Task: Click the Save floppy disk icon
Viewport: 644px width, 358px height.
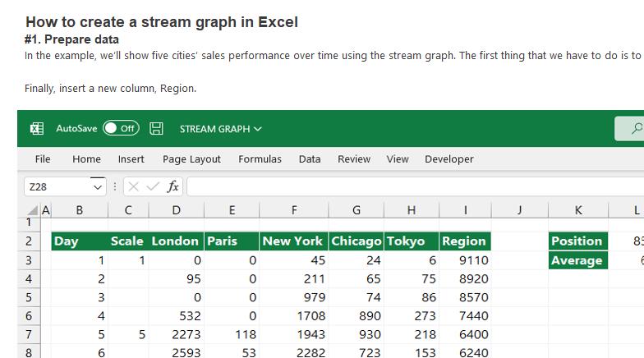Action: (156, 128)
